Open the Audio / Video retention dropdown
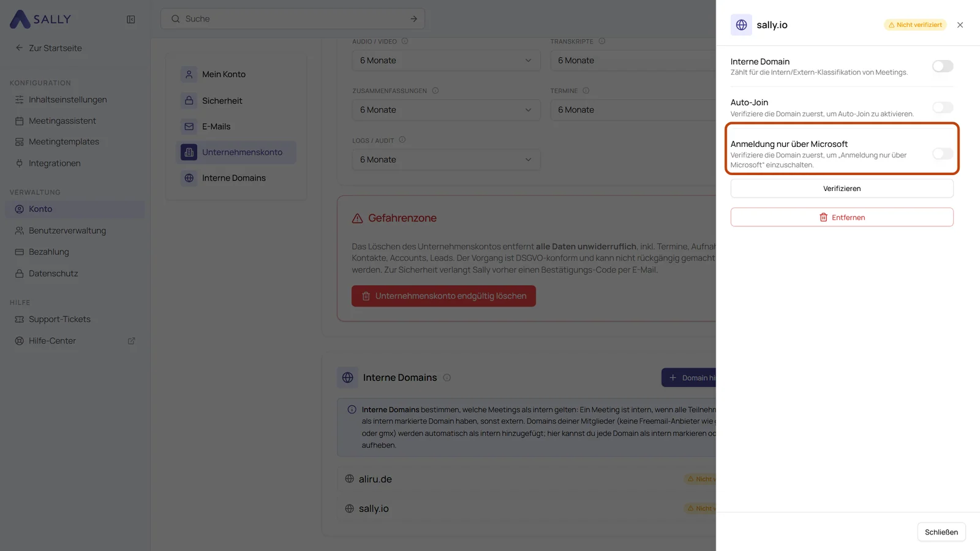Viewport: 980px width, 551px height. coord(446,61)
